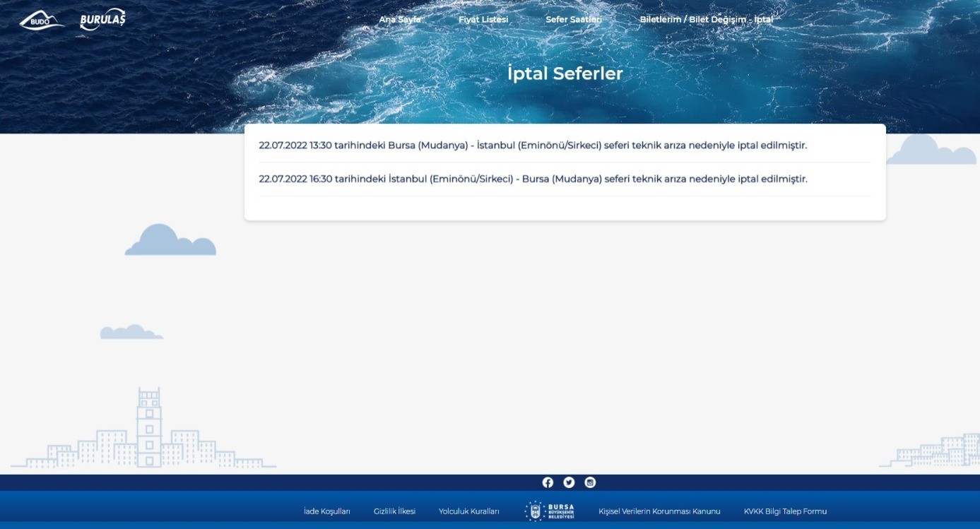This screenshot has height=529, width=980.
Task: Click the İptal Seferler heading
Action: point(565,73)
